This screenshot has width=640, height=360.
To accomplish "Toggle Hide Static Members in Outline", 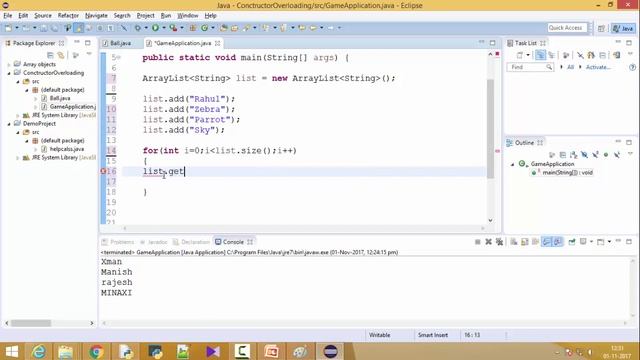I will (595, 155).
